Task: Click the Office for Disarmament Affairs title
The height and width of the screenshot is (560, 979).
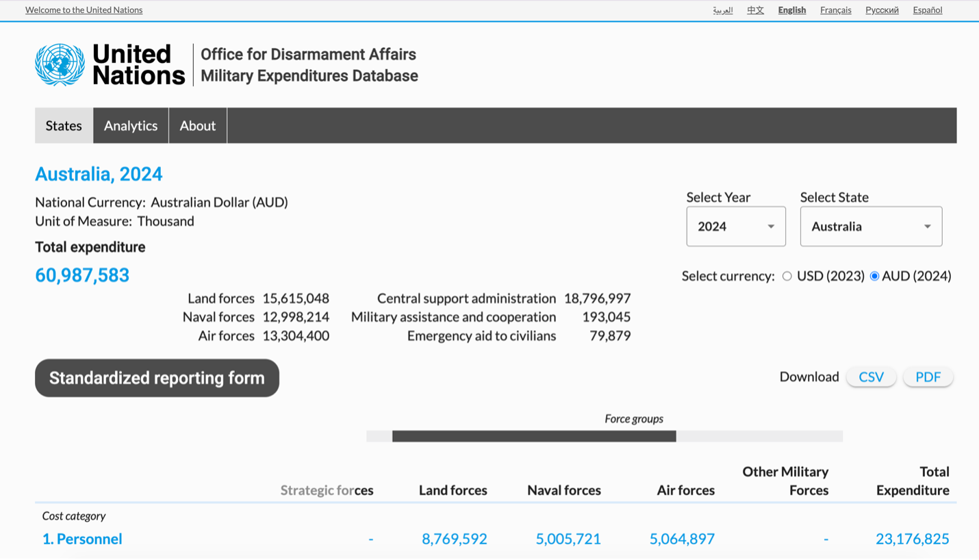Action: pyautogui.click(x=308, y=54)
